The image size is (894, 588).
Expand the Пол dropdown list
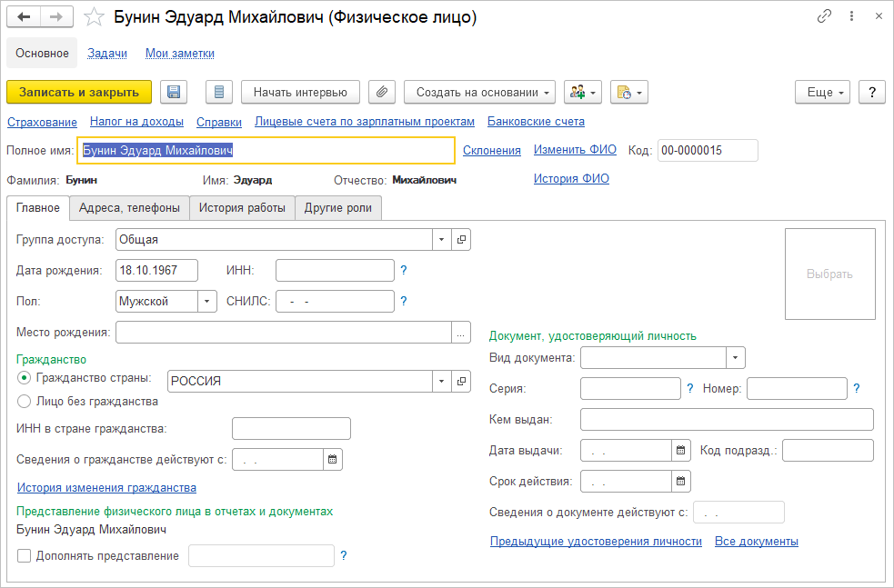(x=207, y=301)
